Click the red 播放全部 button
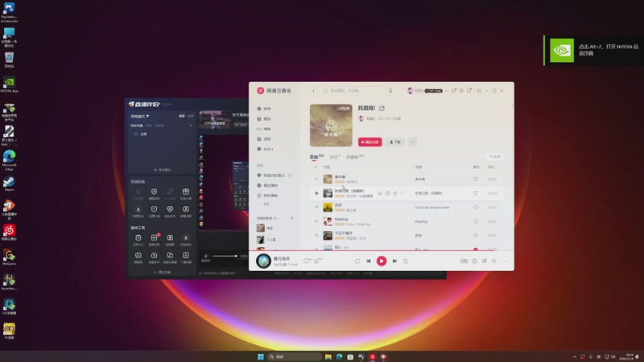Screen dimensions: 644x362 click(x=370, y=142)
